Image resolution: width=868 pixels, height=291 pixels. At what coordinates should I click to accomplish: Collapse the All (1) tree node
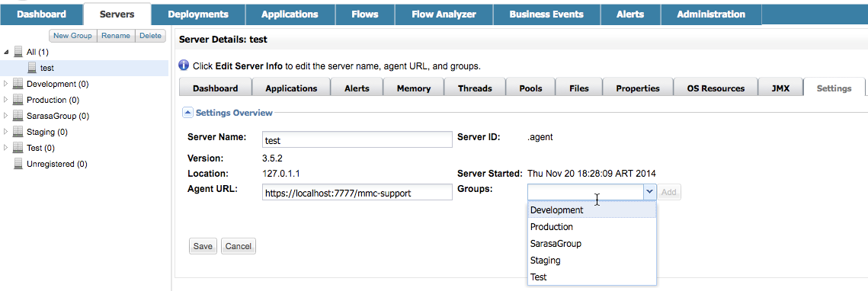pyautogui.click(x=6, y=52)
